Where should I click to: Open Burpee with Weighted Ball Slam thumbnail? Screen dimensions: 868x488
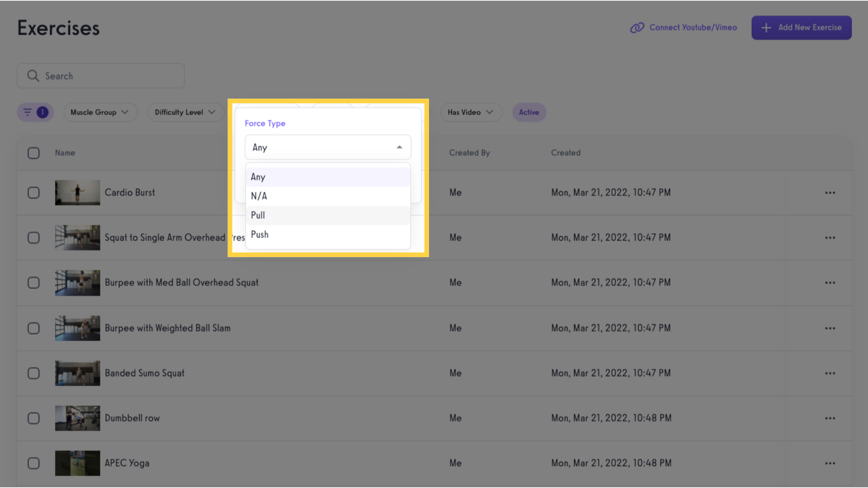point(77,328)
